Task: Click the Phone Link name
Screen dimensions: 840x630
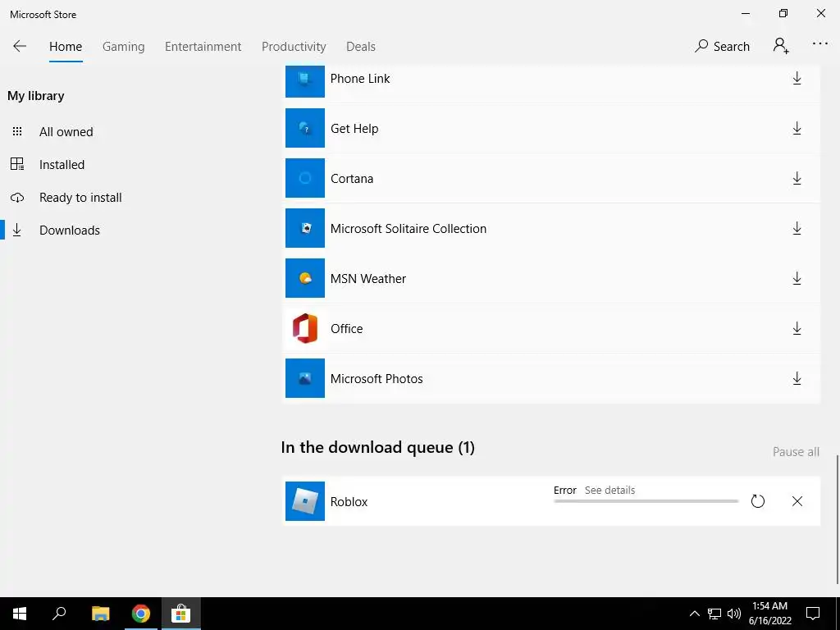Action: pyautogui.click(x=360, y=79)
